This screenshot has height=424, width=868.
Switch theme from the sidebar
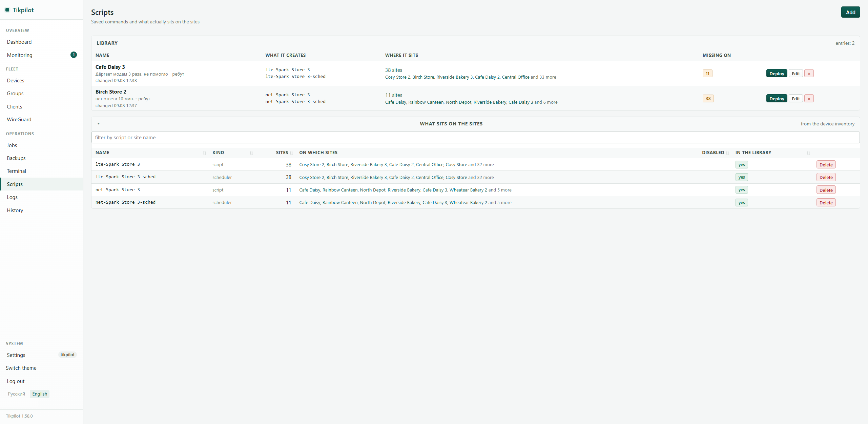21,368
